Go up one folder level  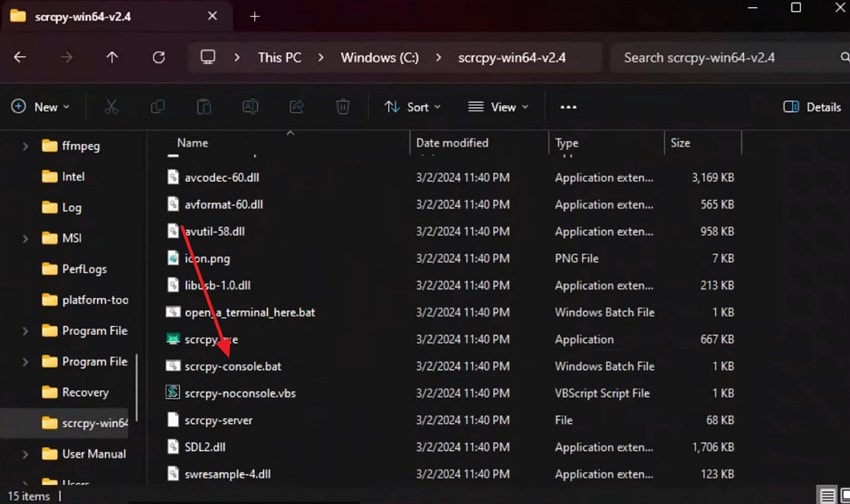coord(112,57)
